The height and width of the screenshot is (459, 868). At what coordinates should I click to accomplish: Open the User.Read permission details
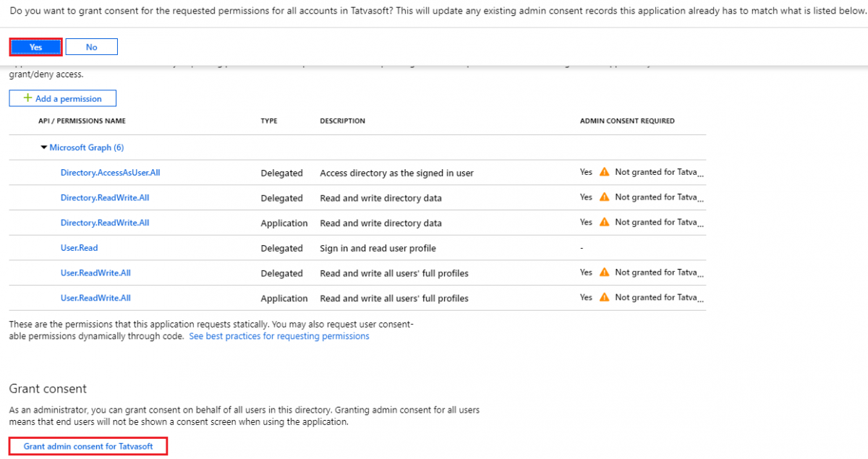point(79,247)
